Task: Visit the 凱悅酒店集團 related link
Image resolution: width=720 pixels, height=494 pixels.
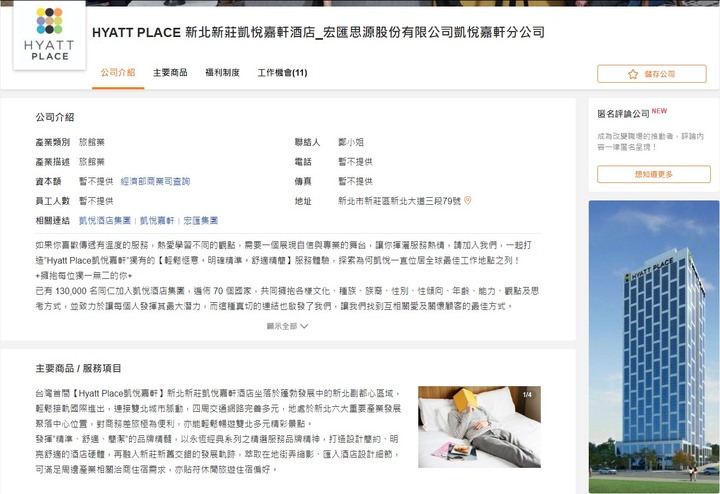Action: pos(105,220)
